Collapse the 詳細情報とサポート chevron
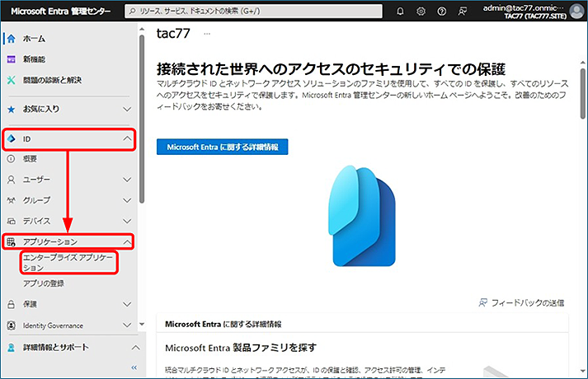The width and height of the screenshot is (588, 379). coord(135,348)
